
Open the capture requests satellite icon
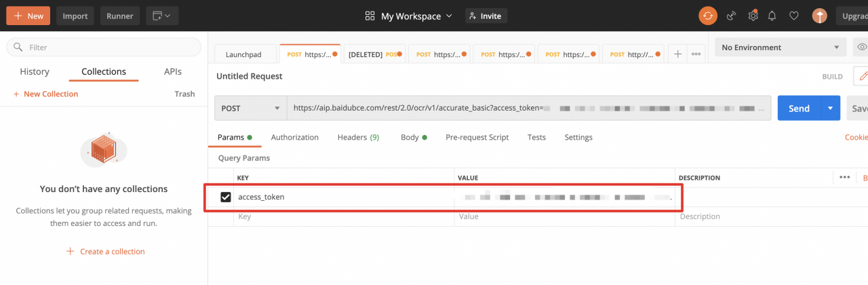pos(731,16)
